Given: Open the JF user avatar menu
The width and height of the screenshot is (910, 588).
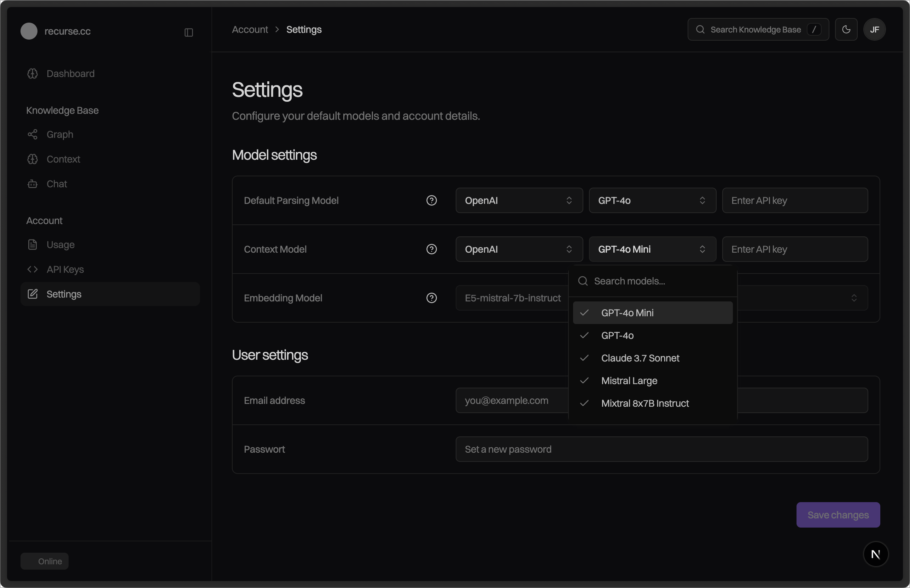Looking at the screenshot, I should click(874, 29).
